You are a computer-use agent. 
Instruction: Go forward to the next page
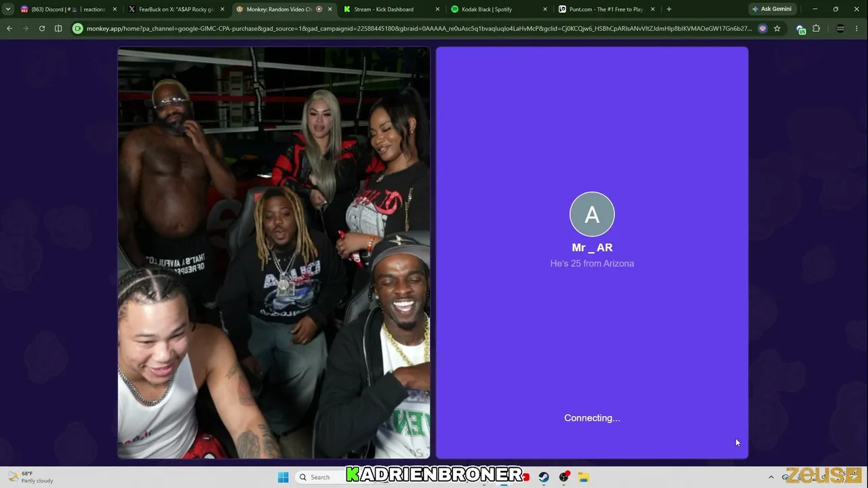26,28
